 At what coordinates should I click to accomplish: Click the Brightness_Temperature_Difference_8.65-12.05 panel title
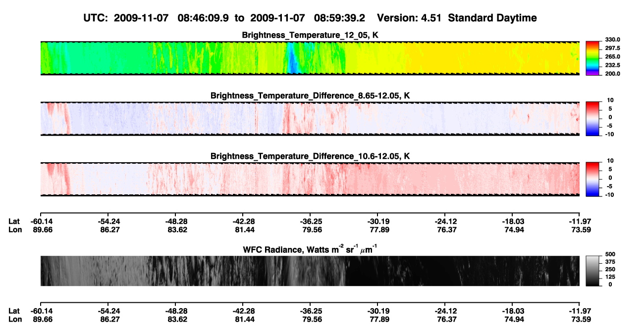click(310, 95)
